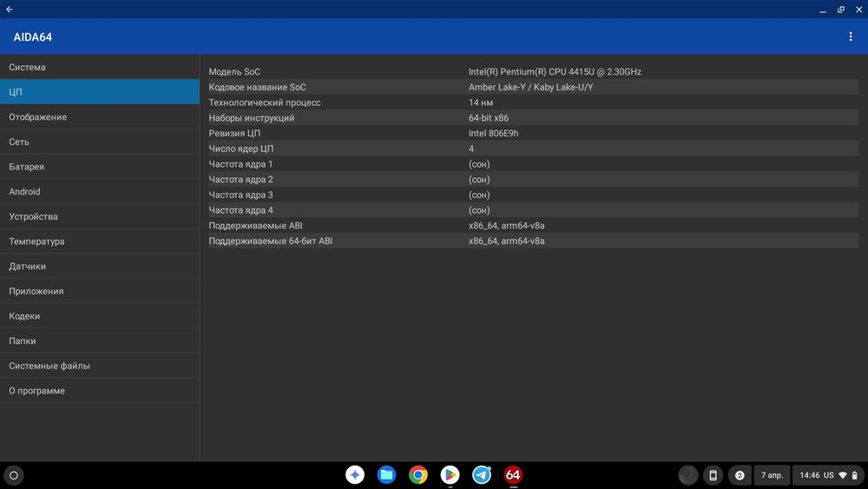The height and width of the screenshot is (489, 868).
Task: Click the dim tray icon beside Phone Hub
Action: (688, 475)
